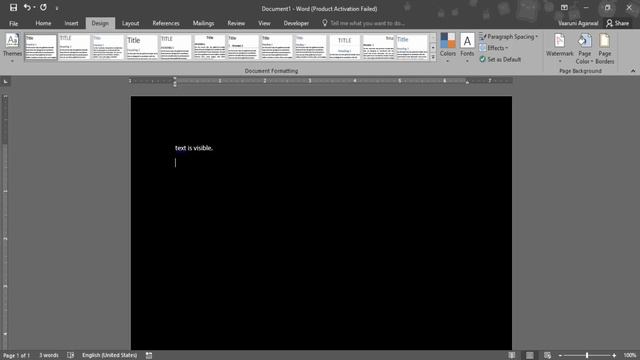
Task: Open Ribbon Display Options icon
Action: (x=564, y=7)
